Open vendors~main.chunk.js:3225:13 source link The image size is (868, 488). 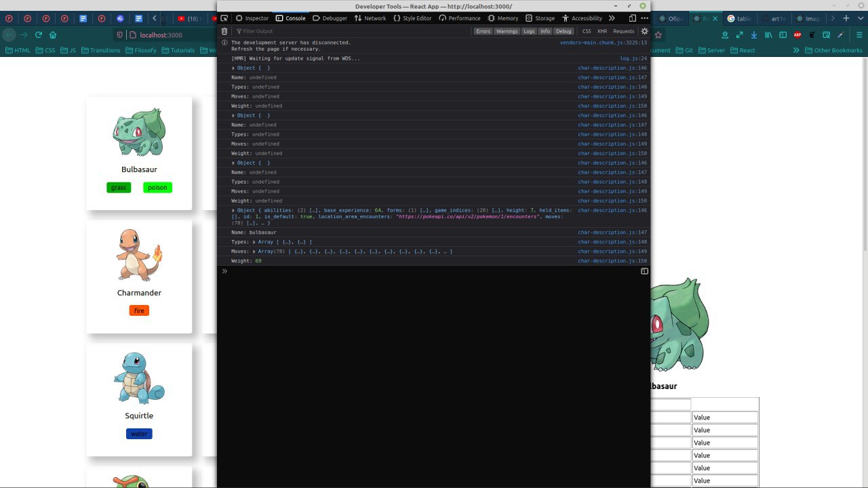tap(604, 42)
